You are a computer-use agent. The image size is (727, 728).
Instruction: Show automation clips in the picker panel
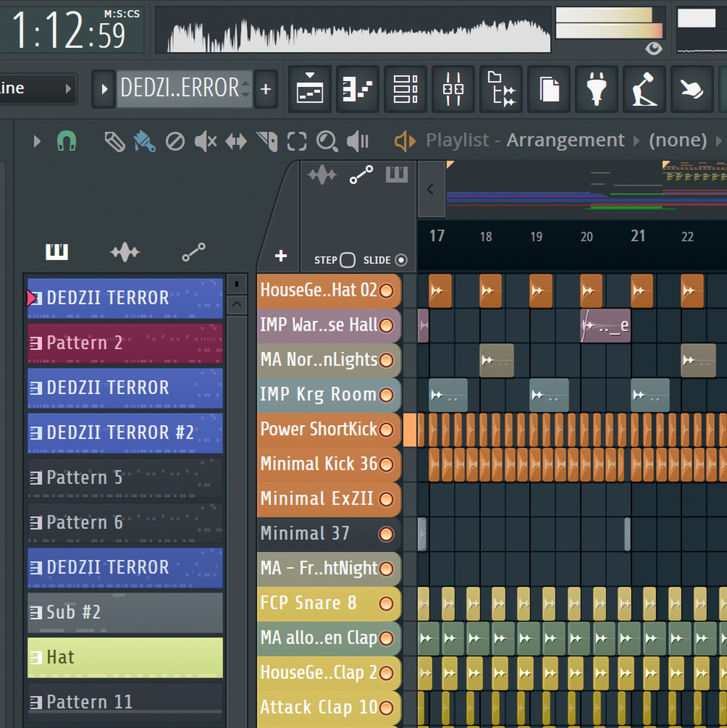point(194,252)
